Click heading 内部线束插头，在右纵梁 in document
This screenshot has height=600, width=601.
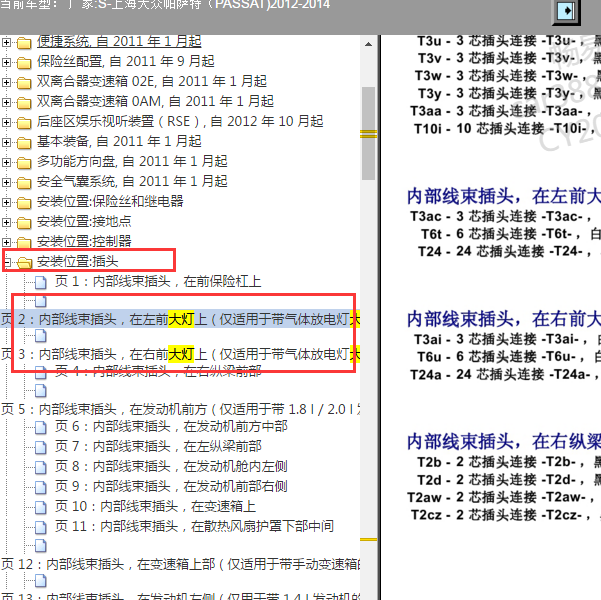click(504, 442)
